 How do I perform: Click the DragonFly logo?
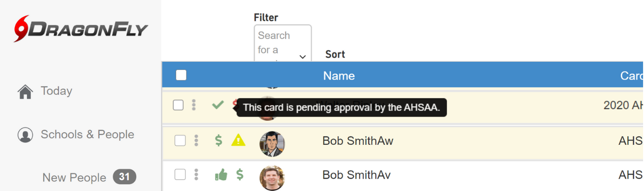(81, 29)
